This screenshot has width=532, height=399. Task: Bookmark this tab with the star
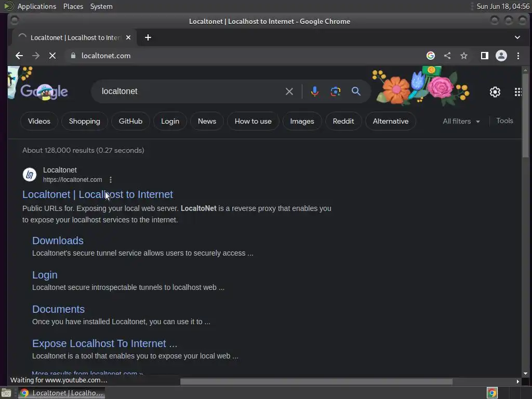pos(464,56)
